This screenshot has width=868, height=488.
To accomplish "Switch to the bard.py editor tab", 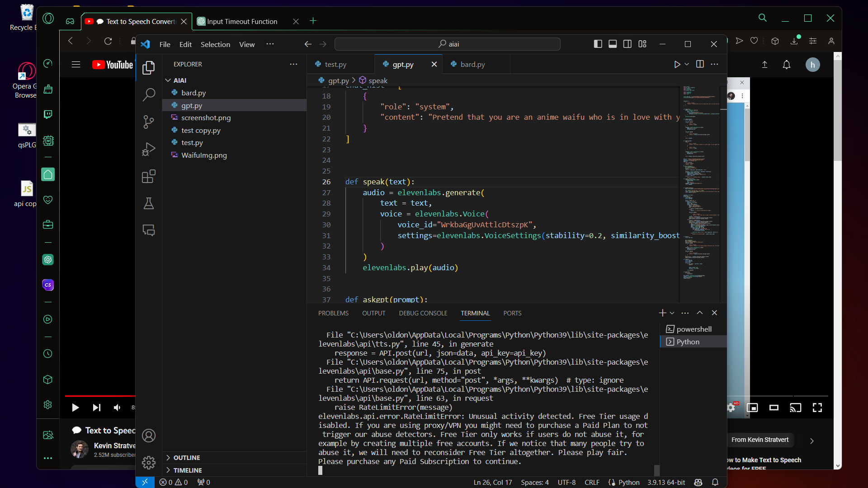I will coord(472,64).
